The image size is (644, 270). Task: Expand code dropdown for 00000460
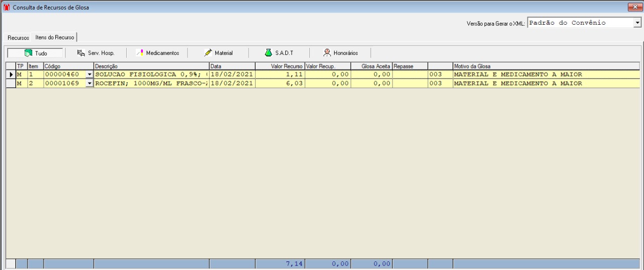click(90, 75)
